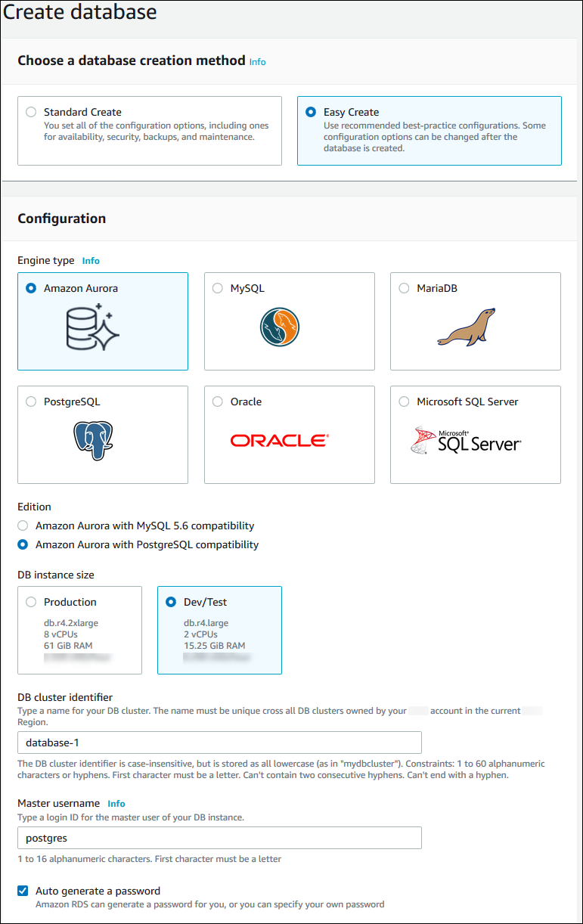Click the MariaDB seal logo
The image size is (583, 924).
pyautogui.click(x=466, y=327)
